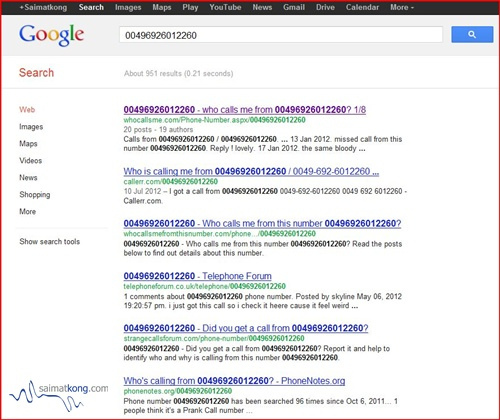Open 'Who calls me from this number' result

(x=262, y=223)
